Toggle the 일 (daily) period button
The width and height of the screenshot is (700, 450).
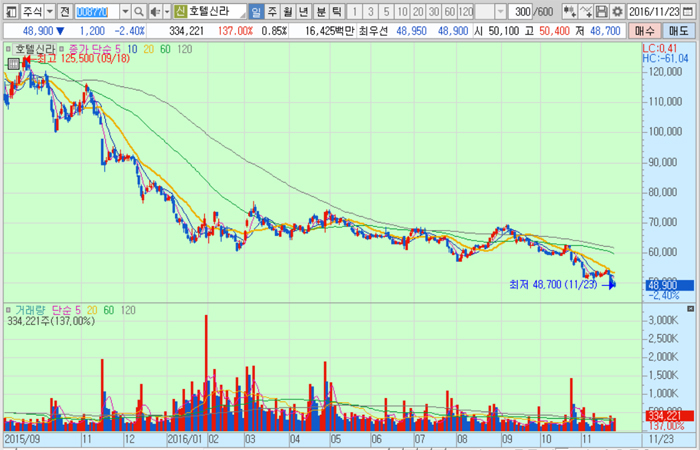pos(257,12)
